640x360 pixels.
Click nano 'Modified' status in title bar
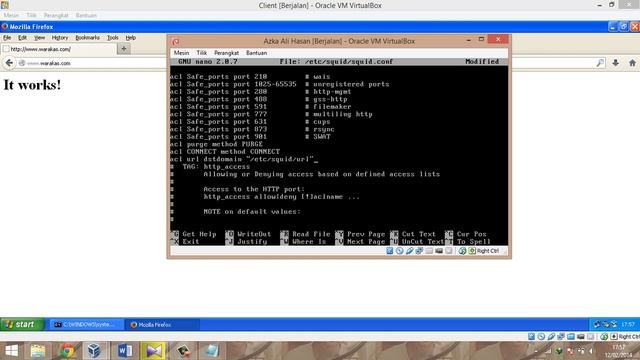[x=482, y=62]
